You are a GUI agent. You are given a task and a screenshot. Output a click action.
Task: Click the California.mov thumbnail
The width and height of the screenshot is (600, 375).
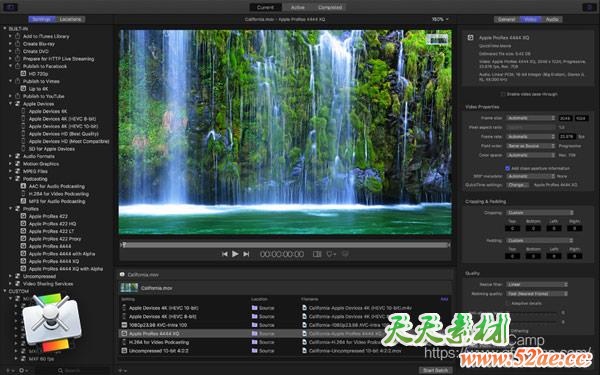click(x=129, y=288)
